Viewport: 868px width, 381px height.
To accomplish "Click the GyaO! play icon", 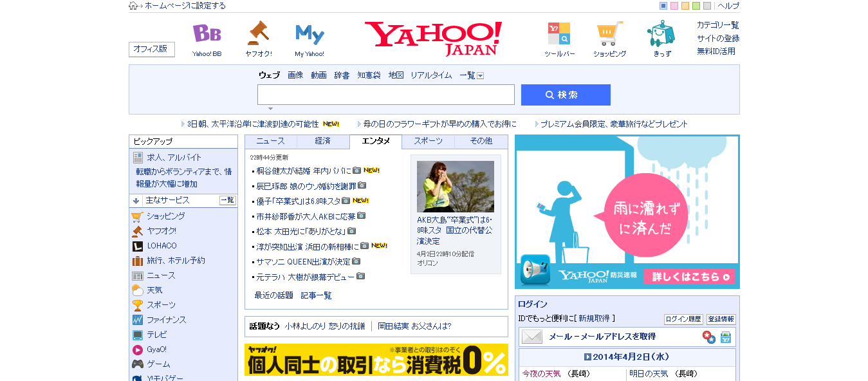I will [x=138, y=349].
